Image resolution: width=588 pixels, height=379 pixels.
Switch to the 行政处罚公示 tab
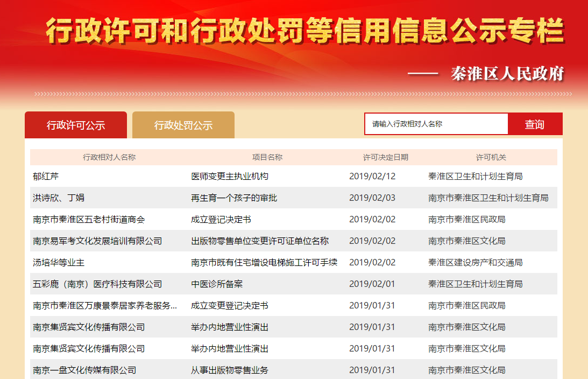[x=183, y=125]
